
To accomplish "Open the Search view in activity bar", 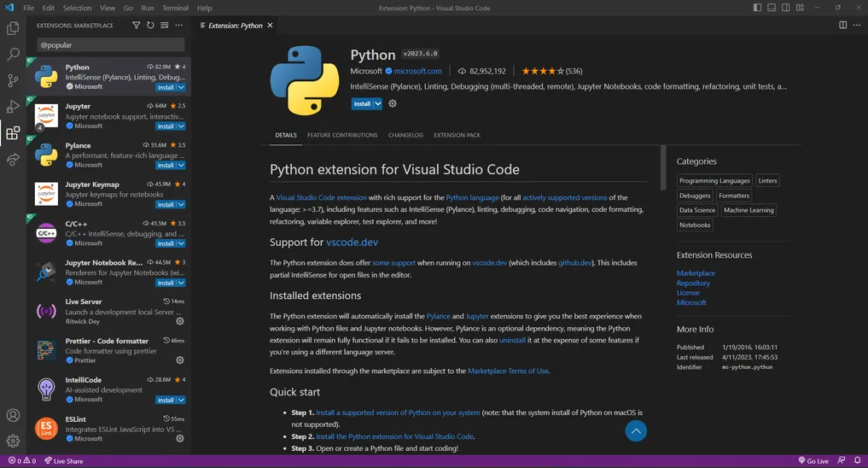I will coord(13,55).
